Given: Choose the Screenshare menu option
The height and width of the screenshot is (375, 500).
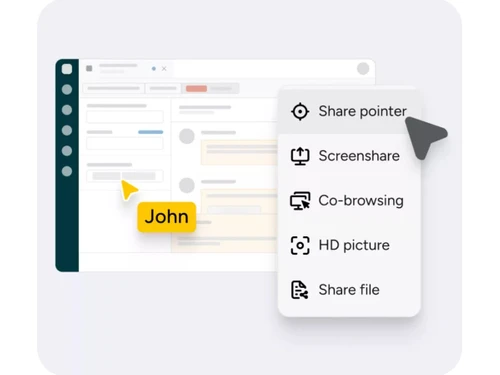Looking at the screenshot, I should 349,156.
